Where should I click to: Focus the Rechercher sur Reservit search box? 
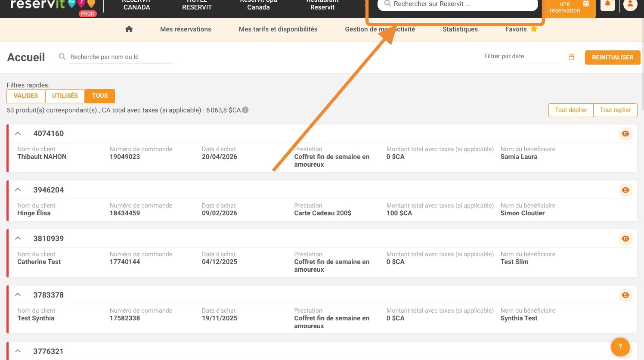458,4
